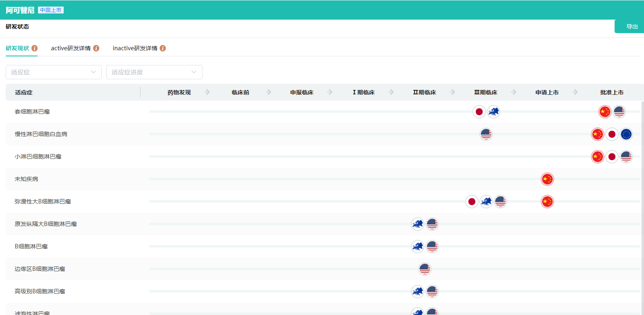Screen dimensions: 644x315
Task: Click US flag in 小淋巴细胞淋巴瘤 row
Action: [x=626, y=156]
